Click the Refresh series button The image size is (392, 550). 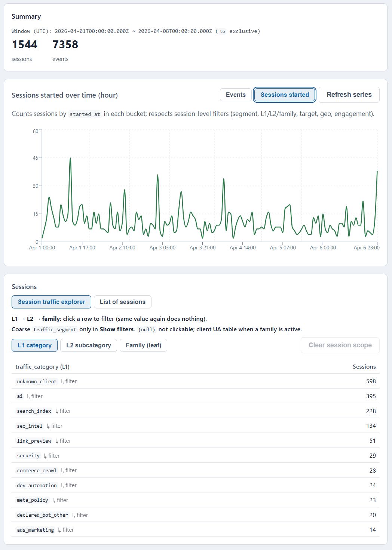point(349,95)
